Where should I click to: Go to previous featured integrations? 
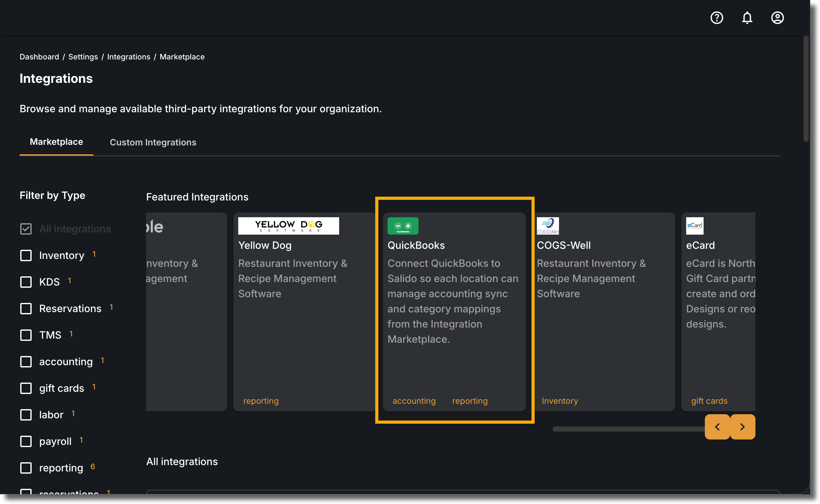(717, 427)
